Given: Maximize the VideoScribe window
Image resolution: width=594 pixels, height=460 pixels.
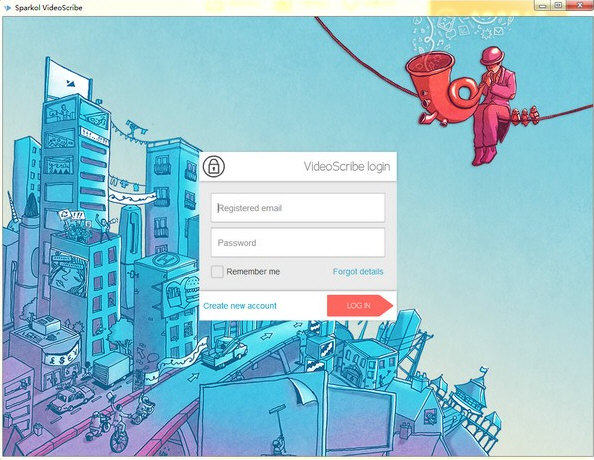Looking at the screenshot, I should point(558,5).
